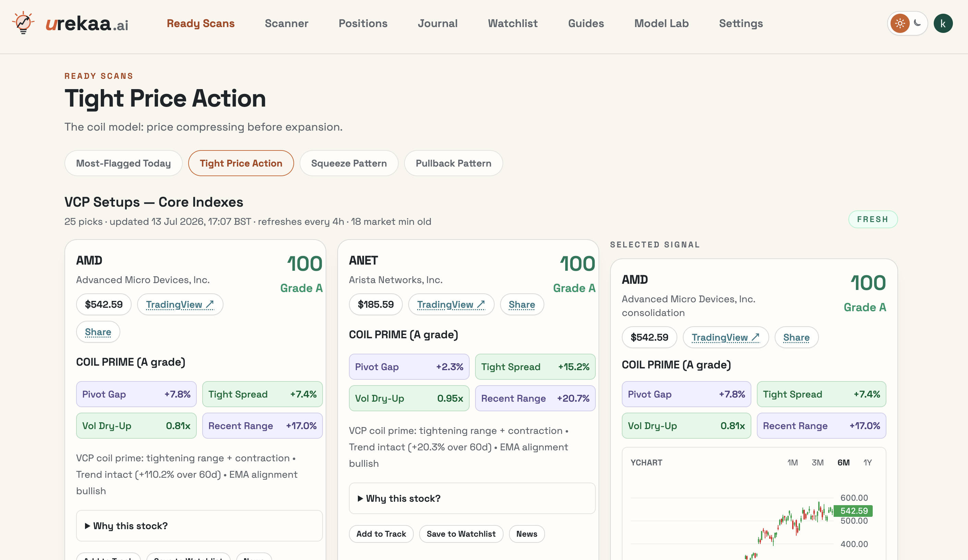Click the 'Tight Price Action' page title
This screenshot has height=560, width=968.
[x=165, y=98]
